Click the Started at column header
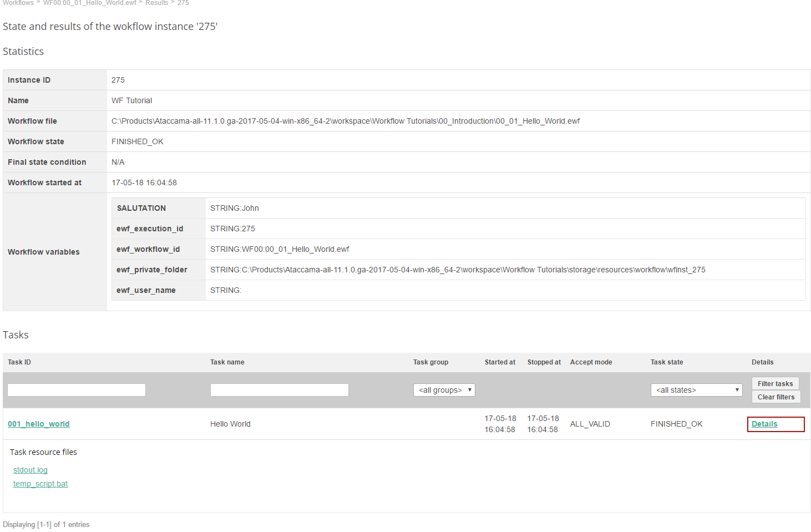811x532 pixels. [500, 362]
